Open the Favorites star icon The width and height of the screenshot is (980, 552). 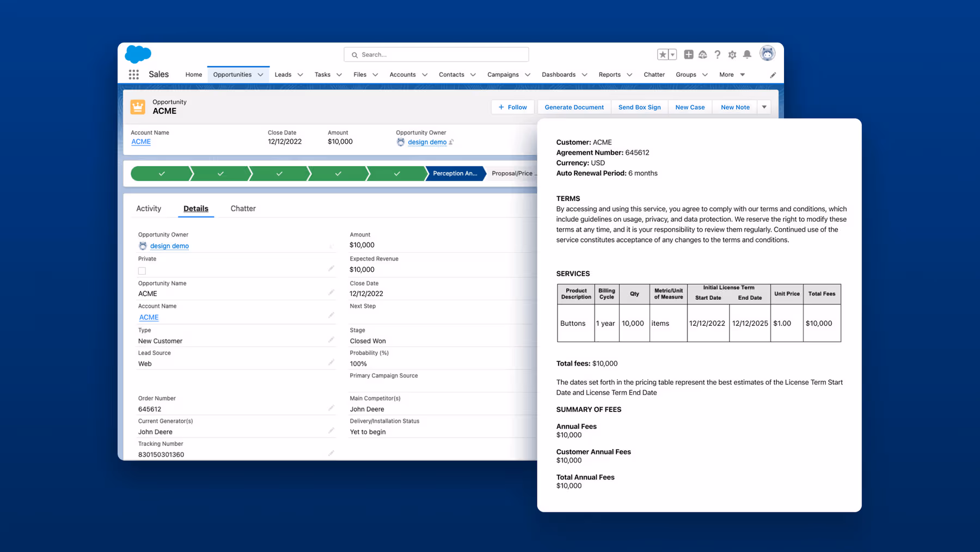tap(663, 54)
